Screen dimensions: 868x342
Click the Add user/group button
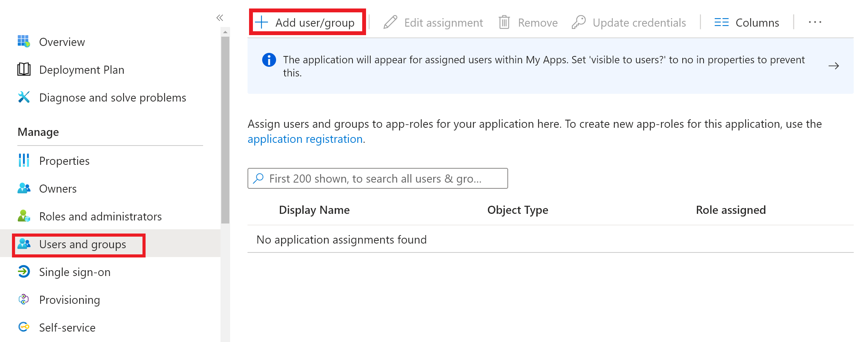pyautogui.click(x=307, y=22)
